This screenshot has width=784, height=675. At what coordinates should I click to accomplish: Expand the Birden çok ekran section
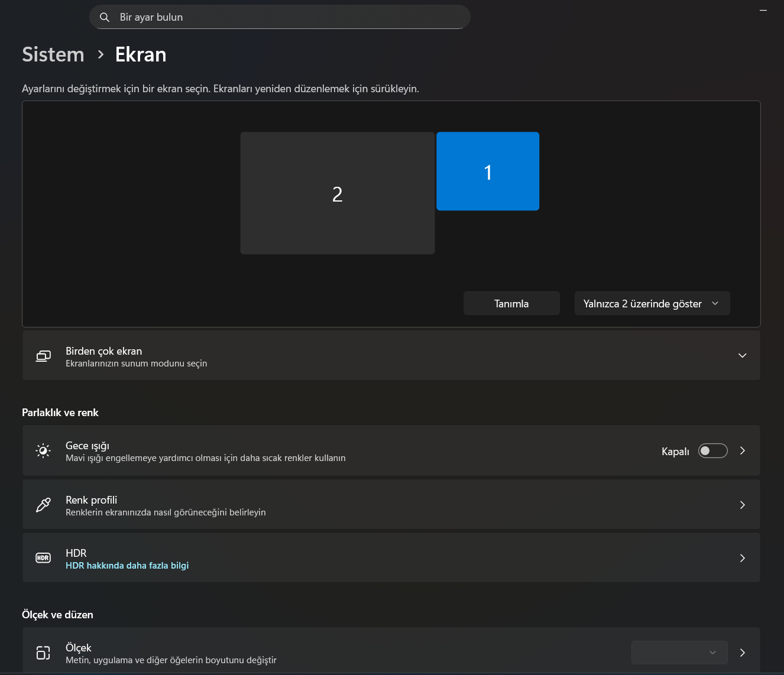pyautogui.click(x=743, y=355)
